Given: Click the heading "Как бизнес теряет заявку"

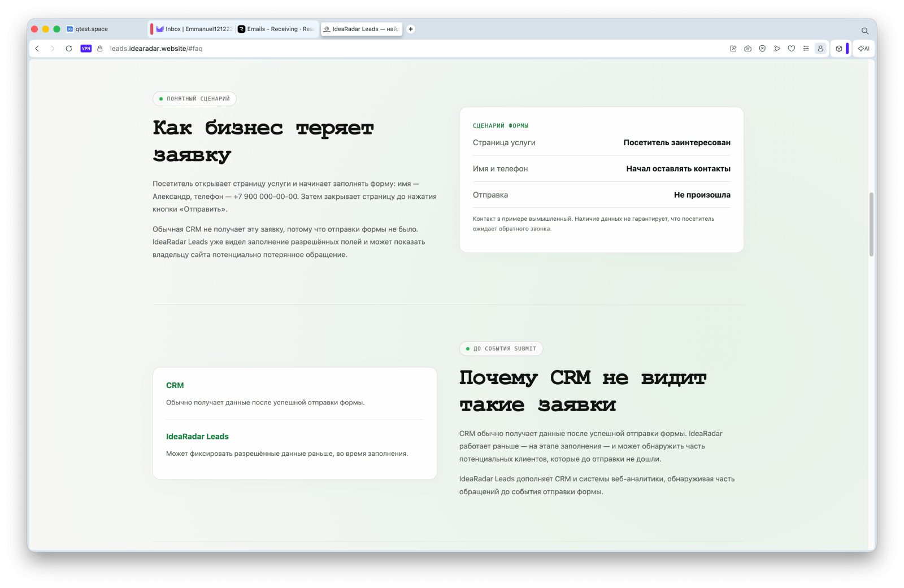Looking at the screenshot, I should (263, 141).
